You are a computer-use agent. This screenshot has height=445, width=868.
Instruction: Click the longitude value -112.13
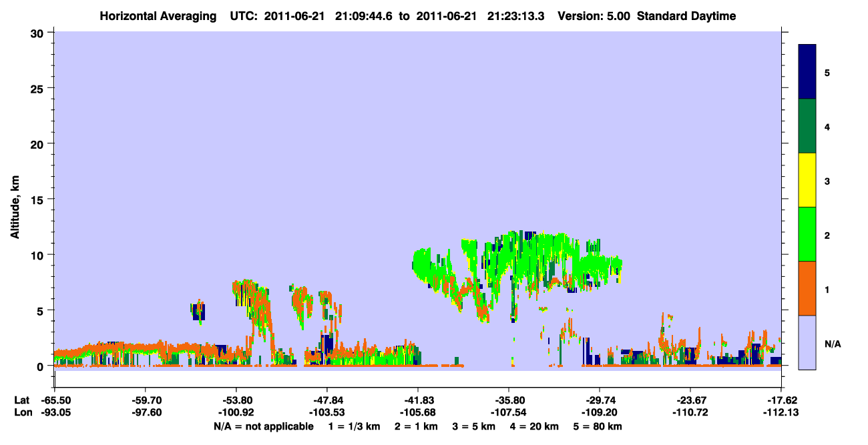pyautogui.click(x=781, y=412)
